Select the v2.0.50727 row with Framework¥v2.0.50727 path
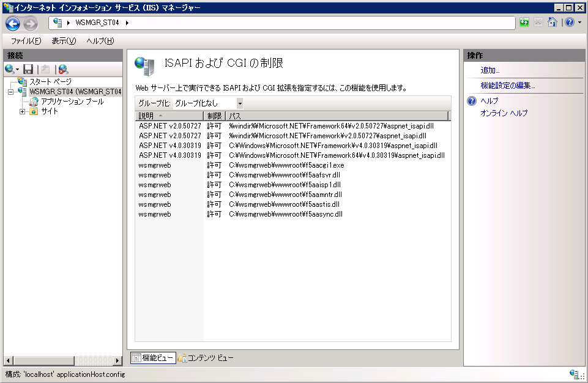588x383 pixels. tap(293, 136)
